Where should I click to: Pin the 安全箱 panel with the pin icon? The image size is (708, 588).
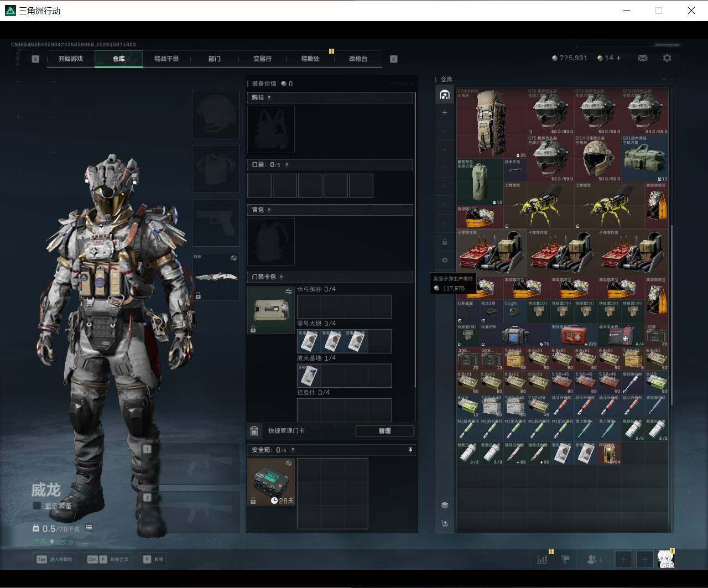410,450
